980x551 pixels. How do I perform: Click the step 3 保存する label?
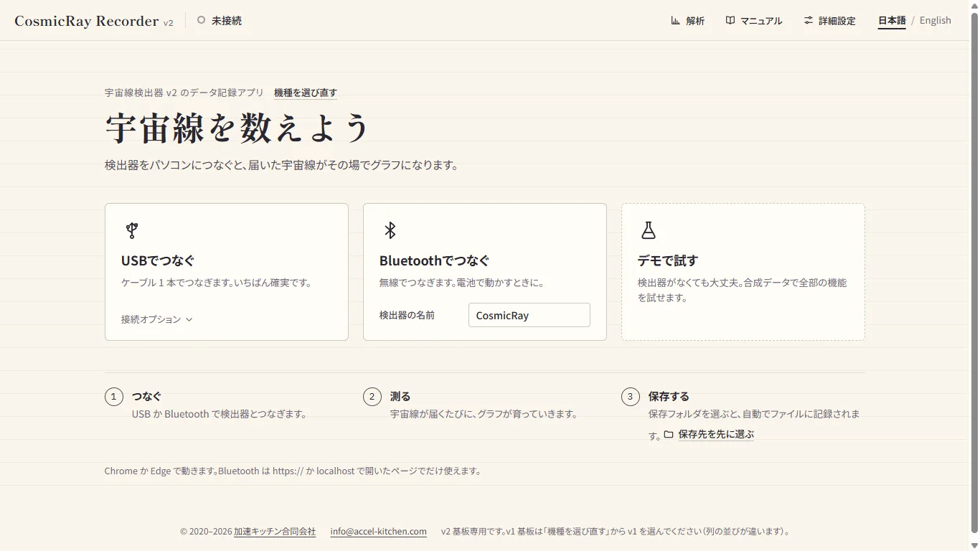pyautogui.click(x=669, y=396)
